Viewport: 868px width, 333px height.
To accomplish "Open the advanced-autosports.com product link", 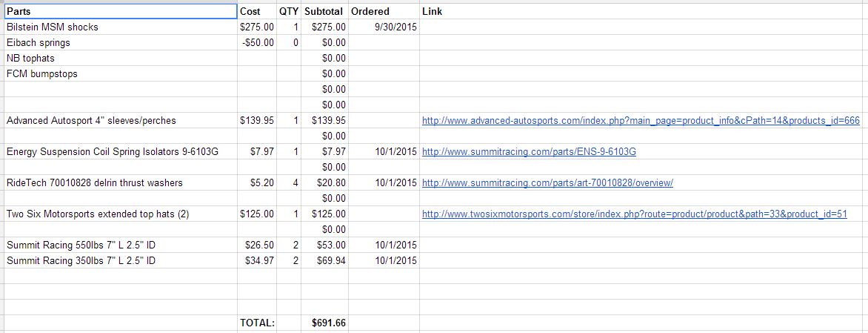I will point(640,120).
